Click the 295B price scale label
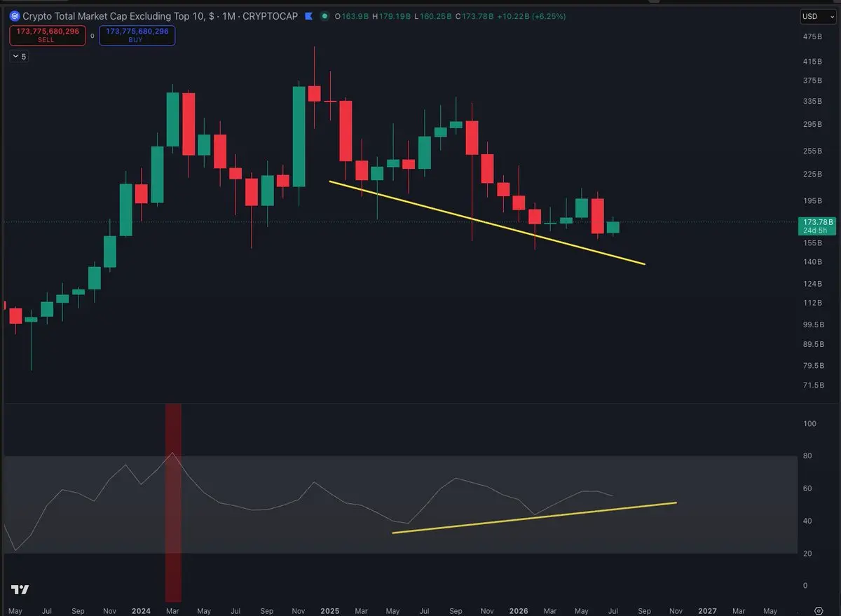Screen dimensions: 841x616 pyautogui.click(x=813, y=125)
